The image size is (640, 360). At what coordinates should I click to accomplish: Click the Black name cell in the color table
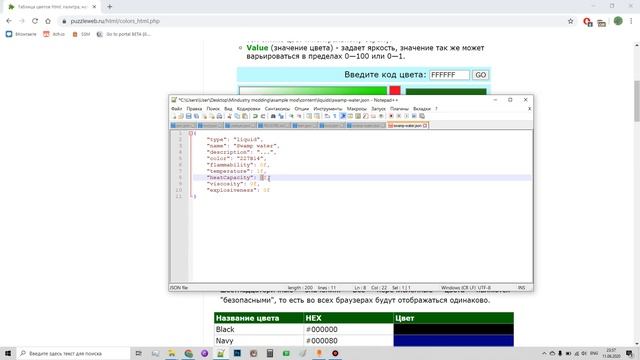[259, 329]
